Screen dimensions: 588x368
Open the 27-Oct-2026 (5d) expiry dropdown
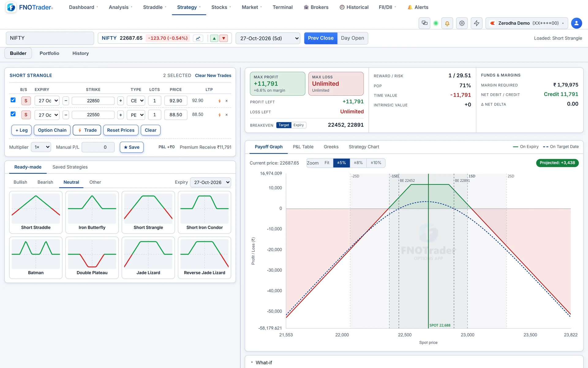coord(268,38)
